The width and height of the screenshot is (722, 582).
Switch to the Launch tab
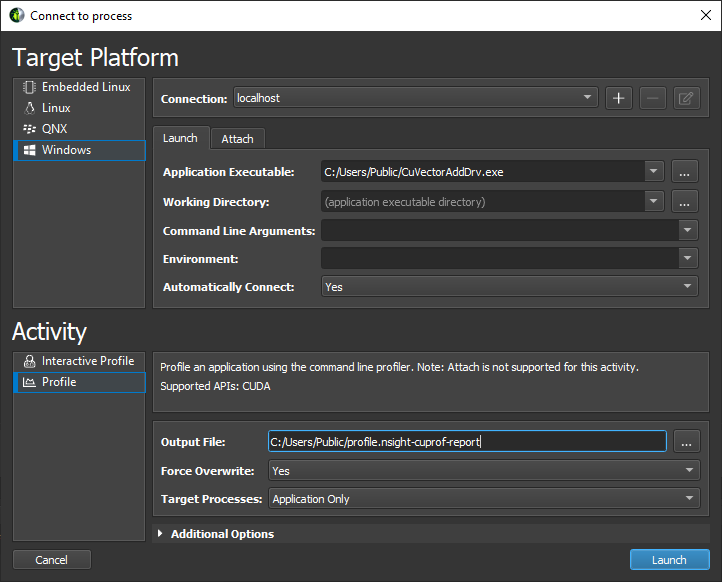180,139
